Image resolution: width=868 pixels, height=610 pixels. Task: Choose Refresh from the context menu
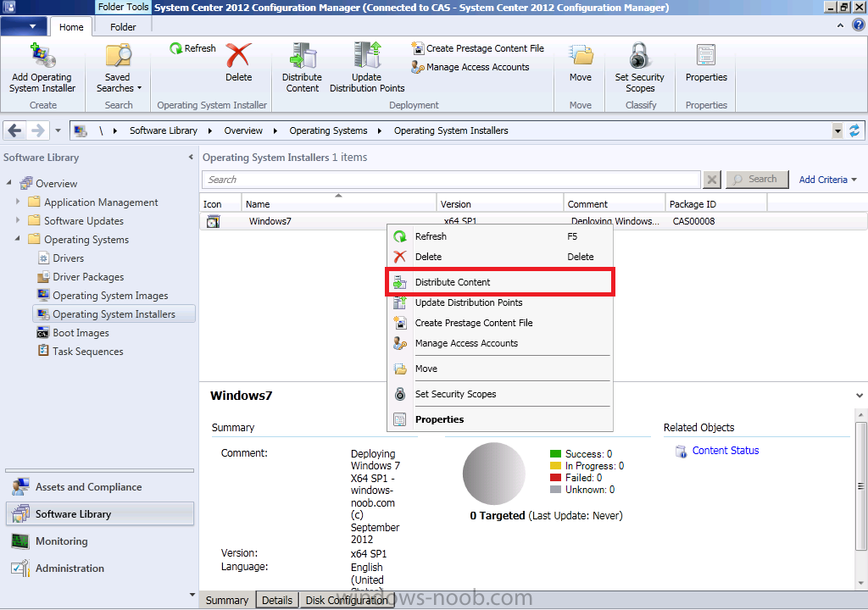500,236
